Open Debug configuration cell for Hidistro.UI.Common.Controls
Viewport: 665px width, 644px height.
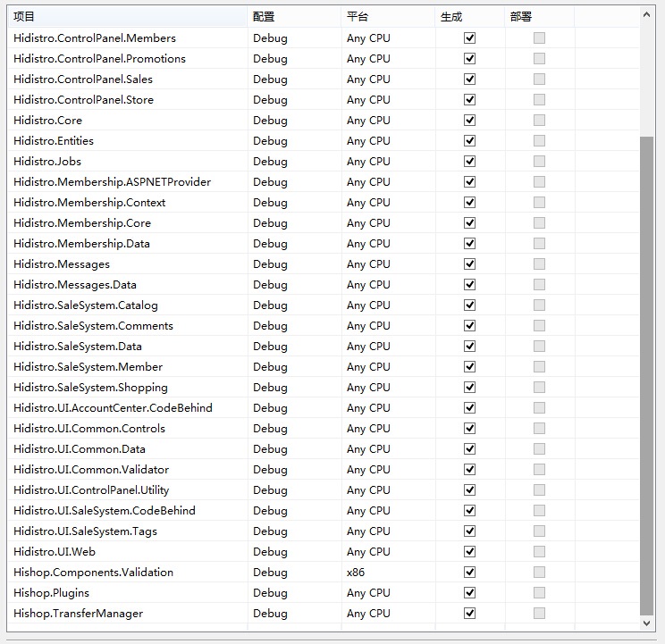coord(294,429)
